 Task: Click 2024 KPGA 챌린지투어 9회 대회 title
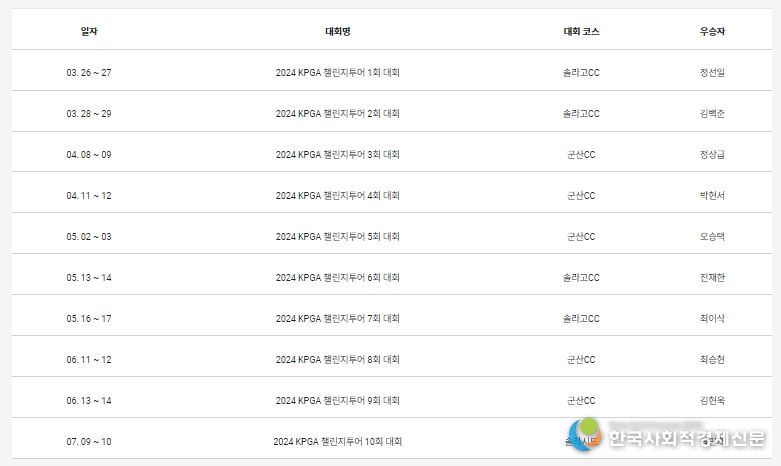(x=338, y=401)
